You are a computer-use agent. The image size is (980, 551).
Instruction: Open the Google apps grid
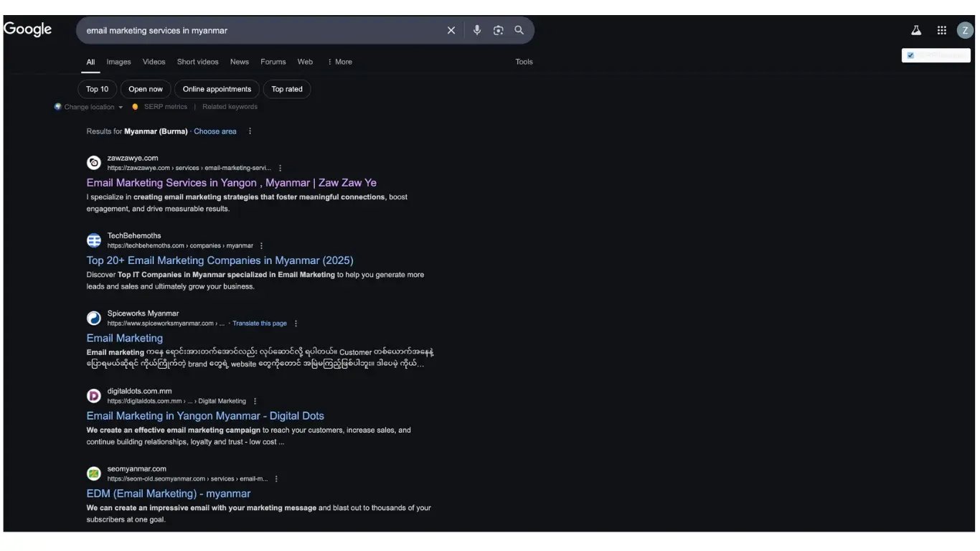coord(941,30)
